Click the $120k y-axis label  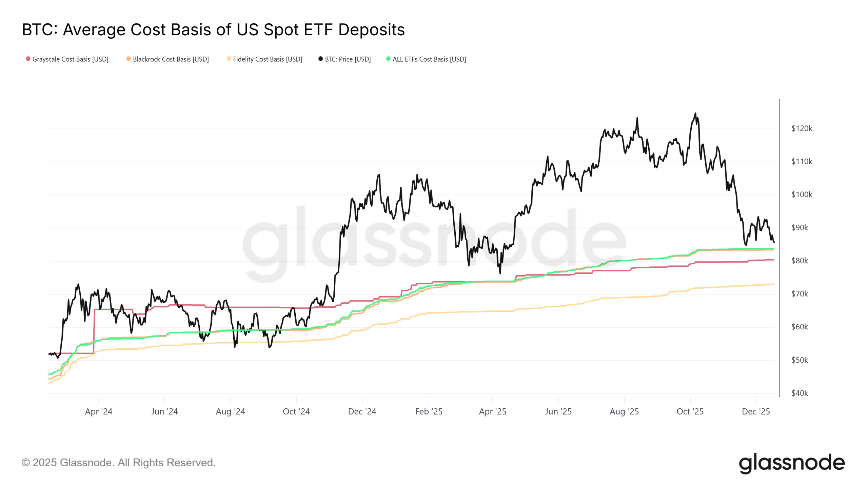802,128
